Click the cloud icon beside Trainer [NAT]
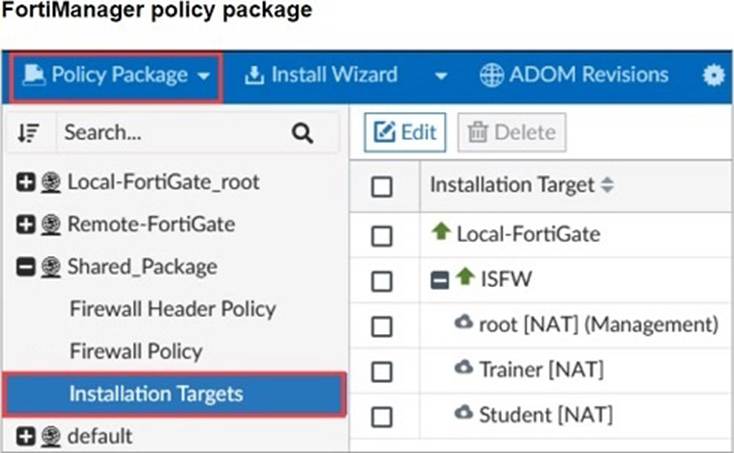Image resolution: width=734 pixels, height=453 pixels. tap(463, 367)
